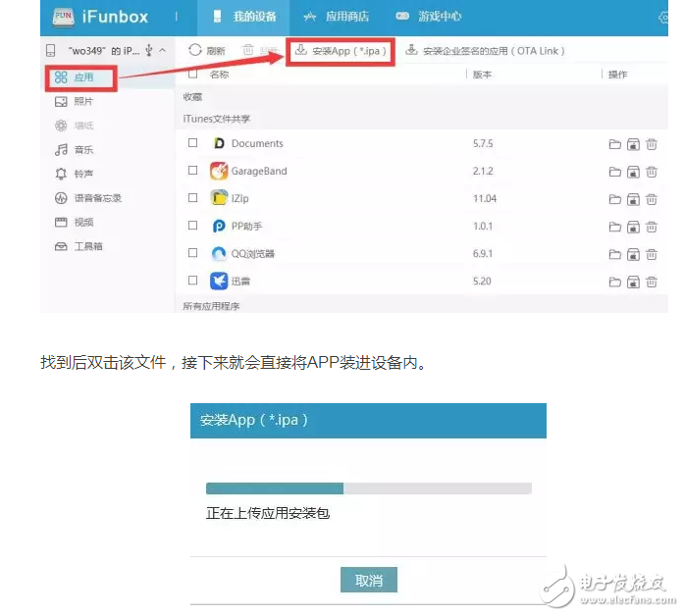Click iZip version 11.04
The height and width of the screenshot is (616, 684).
485,198
